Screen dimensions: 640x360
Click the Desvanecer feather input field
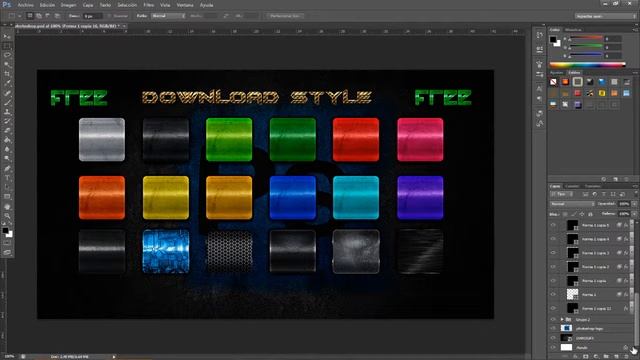coord(93,16)
